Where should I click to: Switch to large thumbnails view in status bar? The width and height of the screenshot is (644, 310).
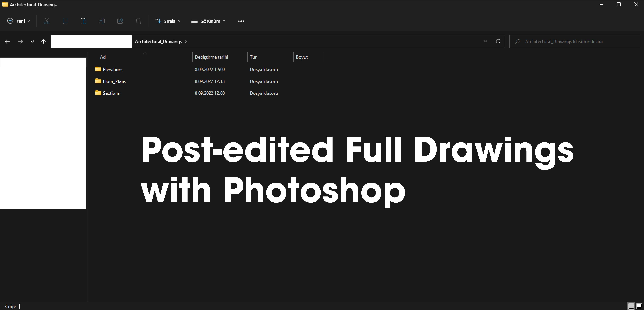pyautogui.click(x=639, y=306)
